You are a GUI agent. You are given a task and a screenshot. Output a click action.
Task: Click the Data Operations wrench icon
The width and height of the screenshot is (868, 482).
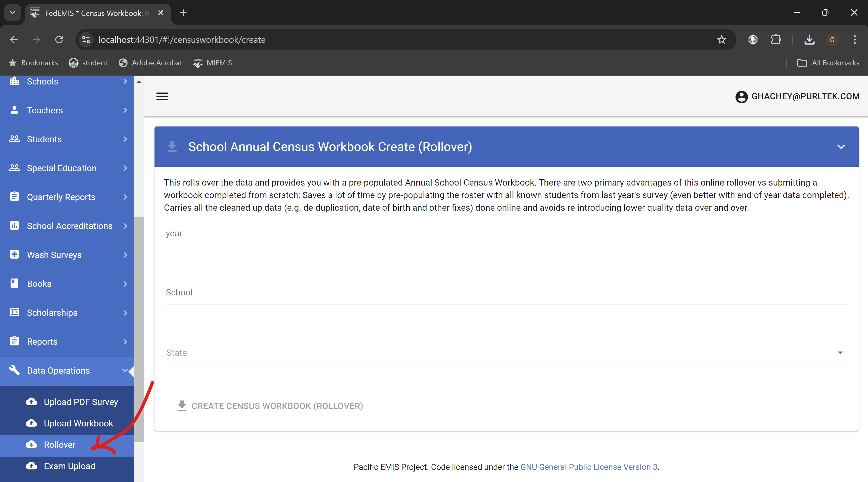14,370
